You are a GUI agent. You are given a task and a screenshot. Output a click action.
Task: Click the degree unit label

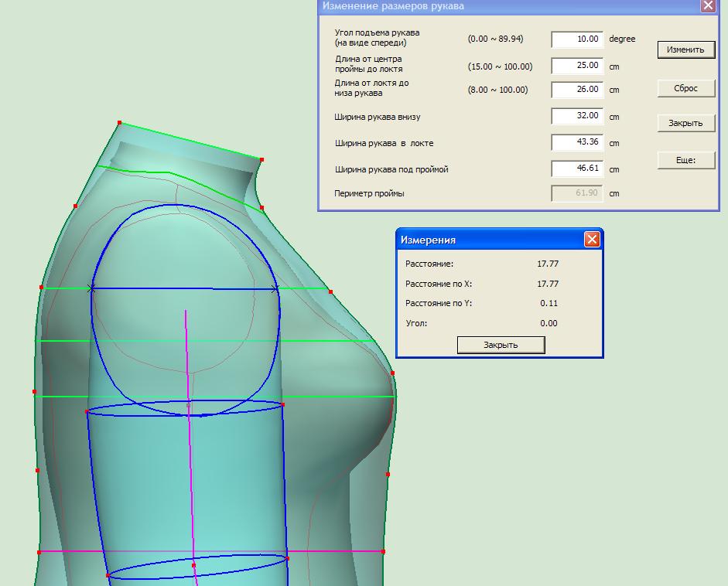coord(622,39)
